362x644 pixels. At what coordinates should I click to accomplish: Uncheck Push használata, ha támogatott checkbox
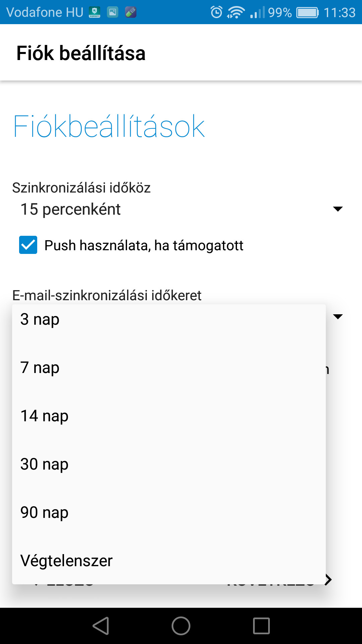(28, 245)
